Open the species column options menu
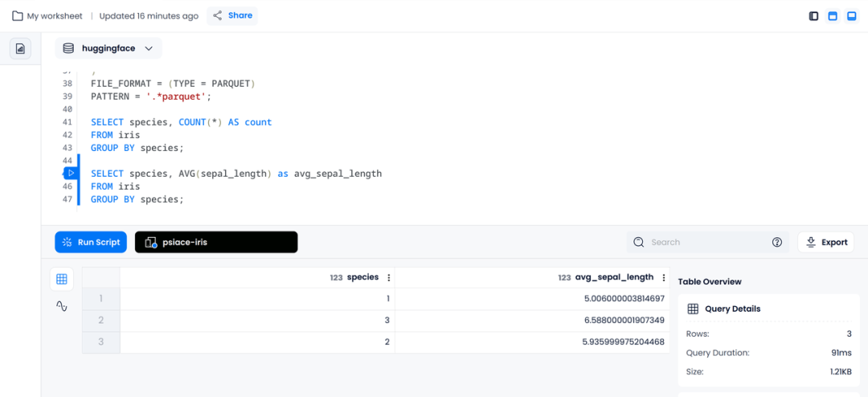This screenshot has width=868, height=397. pos(389,277)
